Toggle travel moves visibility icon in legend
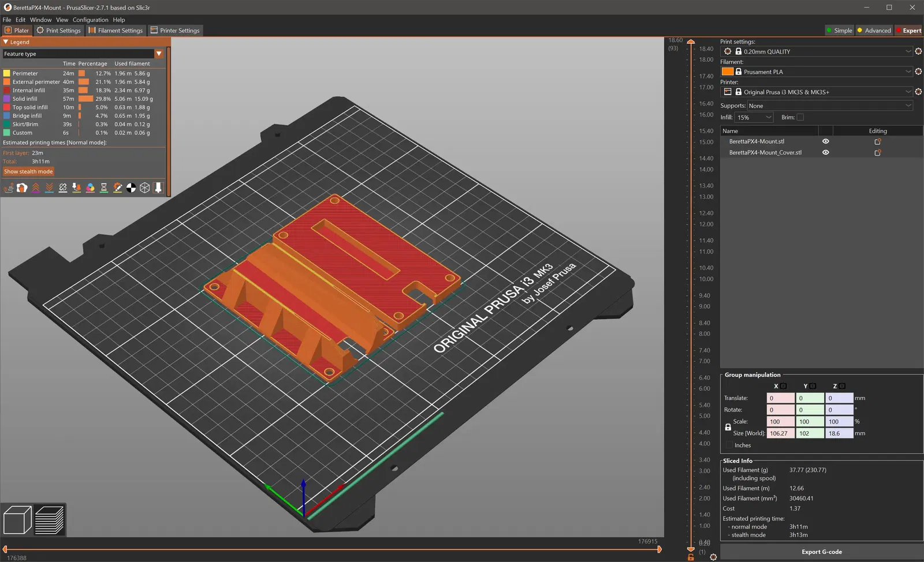Screen dimensions: 924x562 (9, 188)
